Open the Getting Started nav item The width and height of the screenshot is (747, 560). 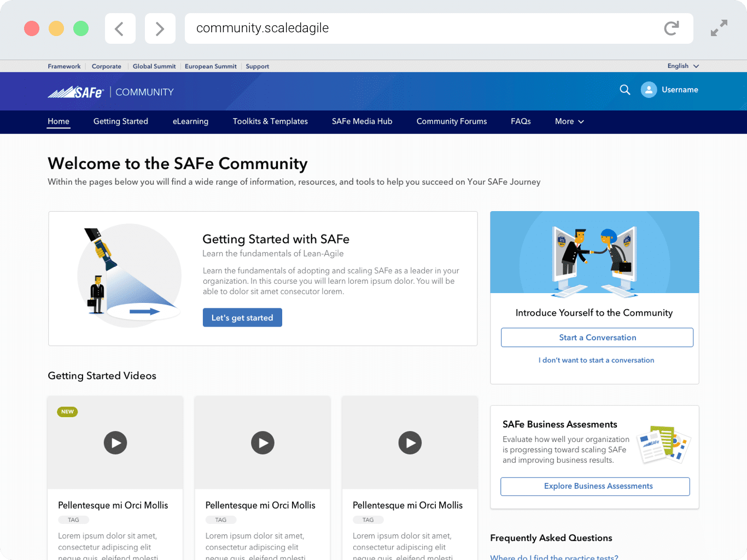click(x=121, y=121)
